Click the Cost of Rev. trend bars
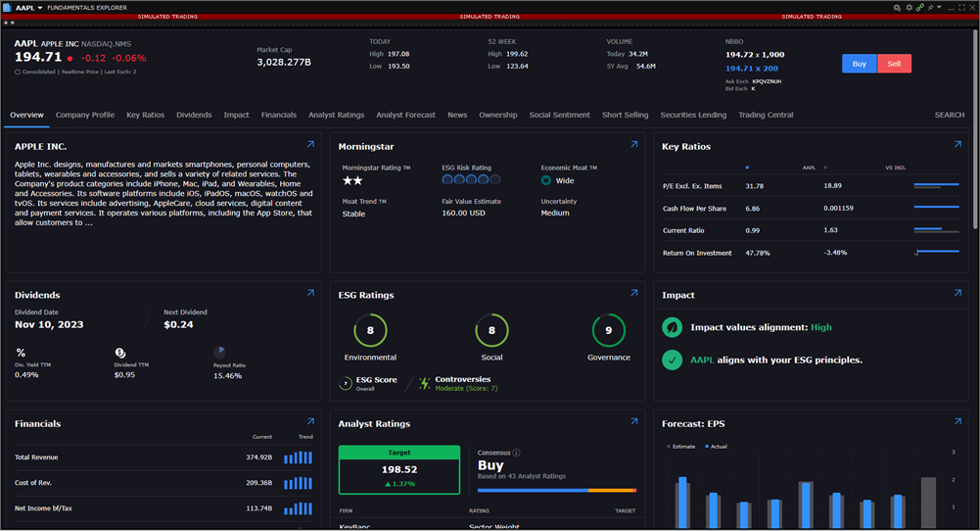This screenshot has height=531, width=980. (x=299, y=483)
